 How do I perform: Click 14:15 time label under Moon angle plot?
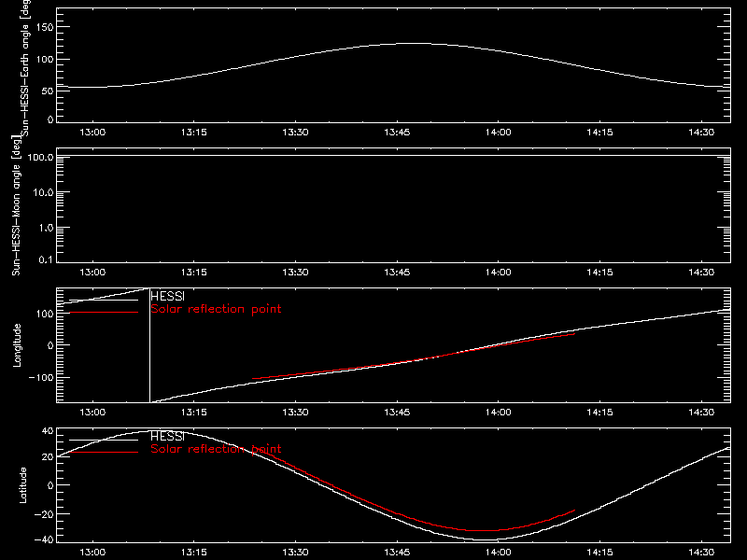tap(599, 273)
